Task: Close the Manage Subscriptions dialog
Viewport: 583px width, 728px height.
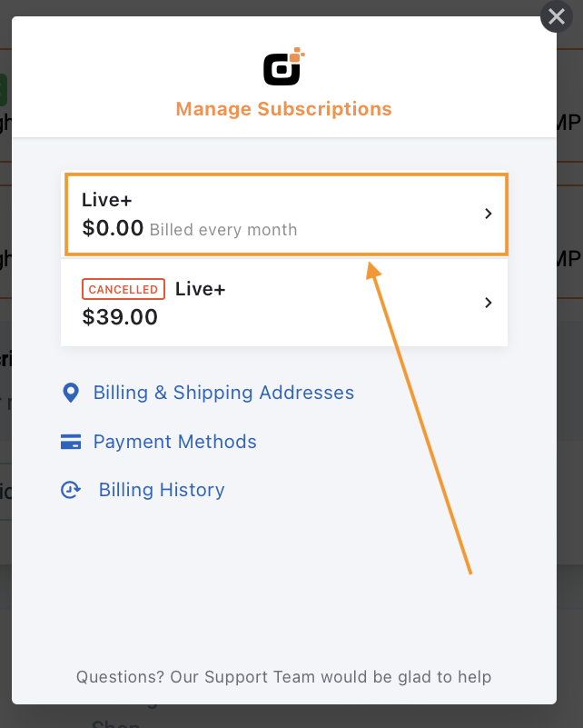Action: pyautogui.click(x=557, y=17)
